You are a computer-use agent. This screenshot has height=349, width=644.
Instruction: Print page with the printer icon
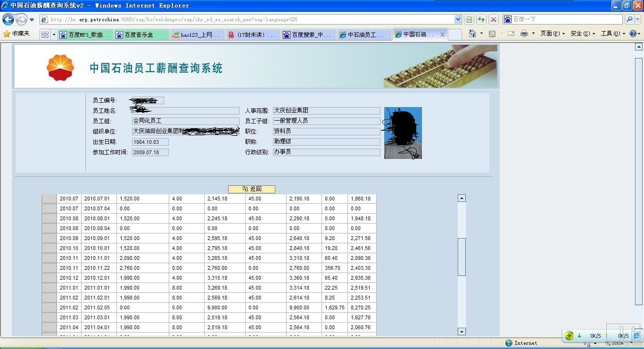pyautogui.click(x=524, y=33)
